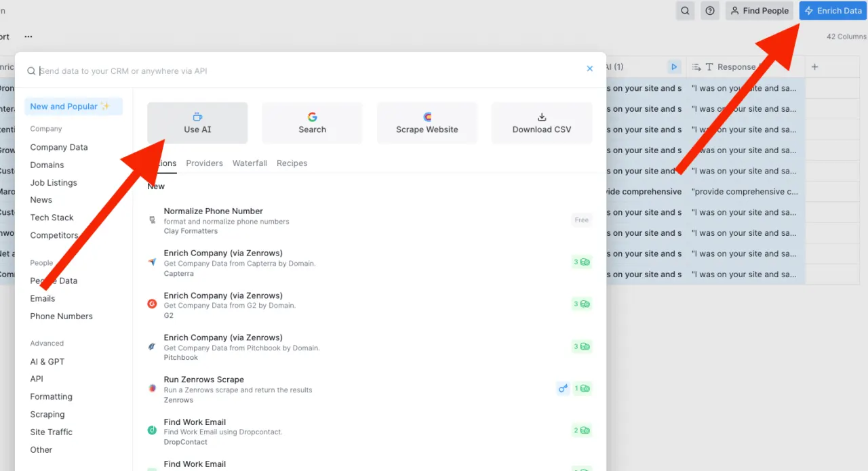Viewport: 868px width, 471px height.
Task: Click the Free badge on Normalize Phone Number
Action: coord(581,220)
